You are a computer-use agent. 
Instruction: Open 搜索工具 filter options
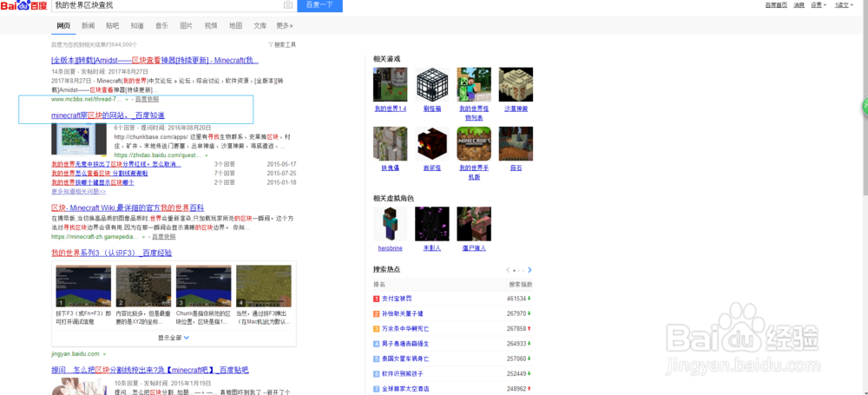pos(282,45)
